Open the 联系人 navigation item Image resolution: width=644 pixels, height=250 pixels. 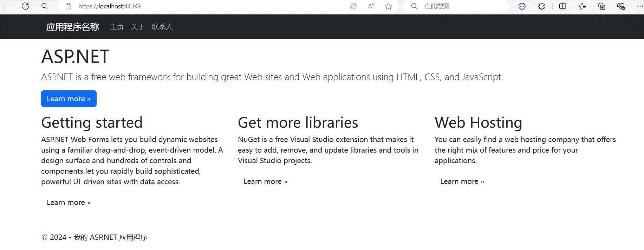pyautogui.click(x=162, y=27)
